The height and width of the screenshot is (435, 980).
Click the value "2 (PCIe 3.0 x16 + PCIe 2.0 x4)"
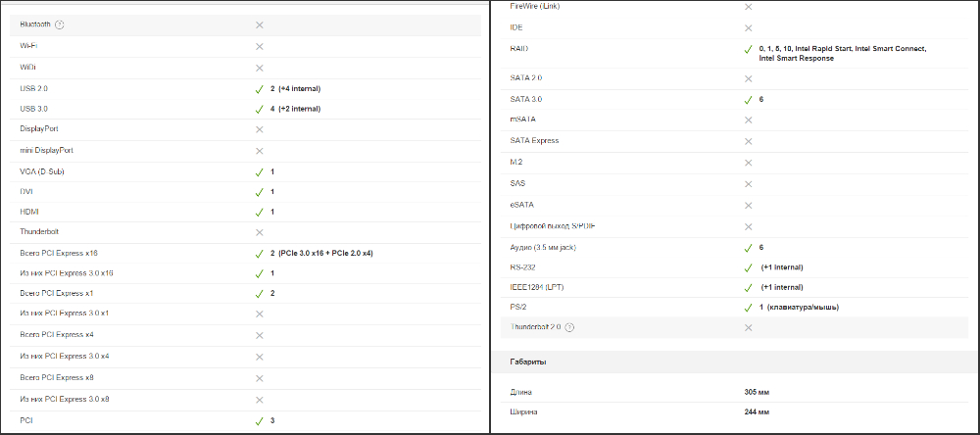pyautogui.click(x=321, y=253)
